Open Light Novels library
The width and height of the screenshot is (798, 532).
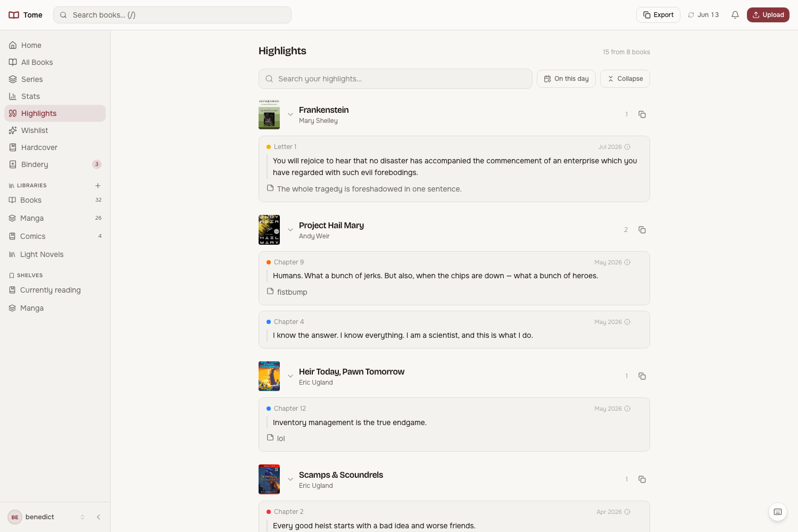[55, 254]
